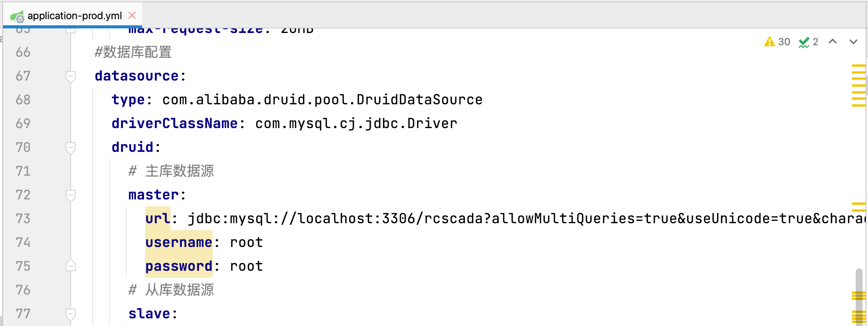Close the application-prod.yml tab
The width and height of the screenshot is (868, 326).
point(132,15)
